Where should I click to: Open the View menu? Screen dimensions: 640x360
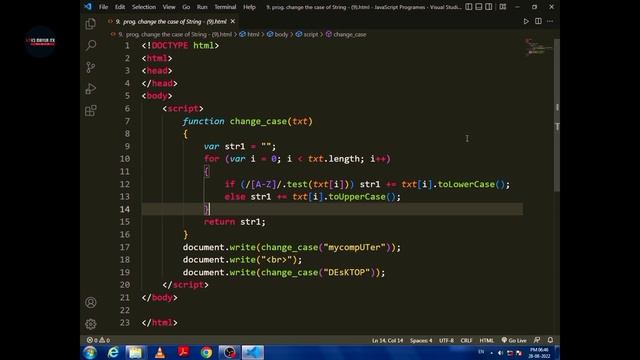tap(169, 7)
